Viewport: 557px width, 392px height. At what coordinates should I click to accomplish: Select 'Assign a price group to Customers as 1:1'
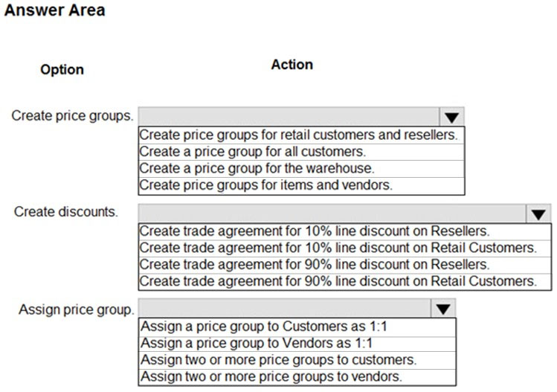pyautogui.click(x=297, y=327)
